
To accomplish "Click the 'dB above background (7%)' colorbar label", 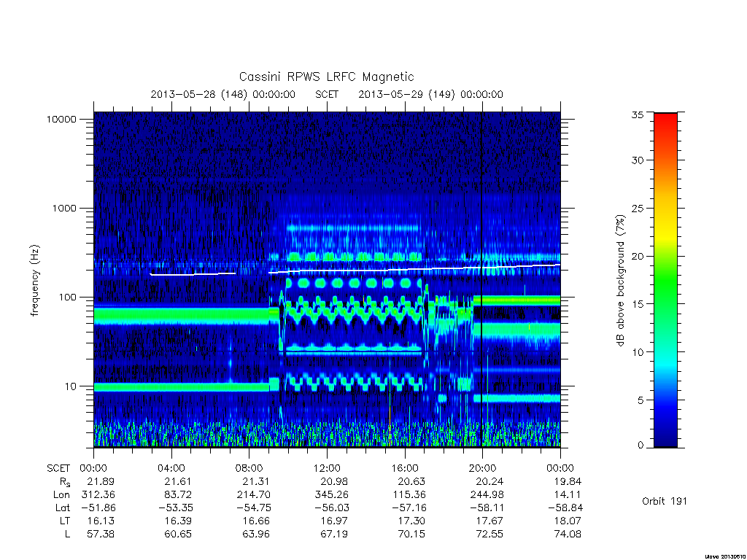I will pos(620,280).
